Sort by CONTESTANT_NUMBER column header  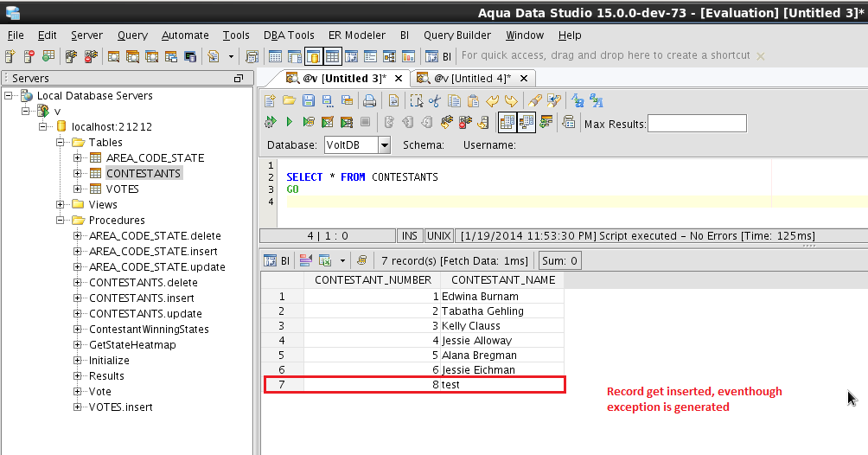373,280
